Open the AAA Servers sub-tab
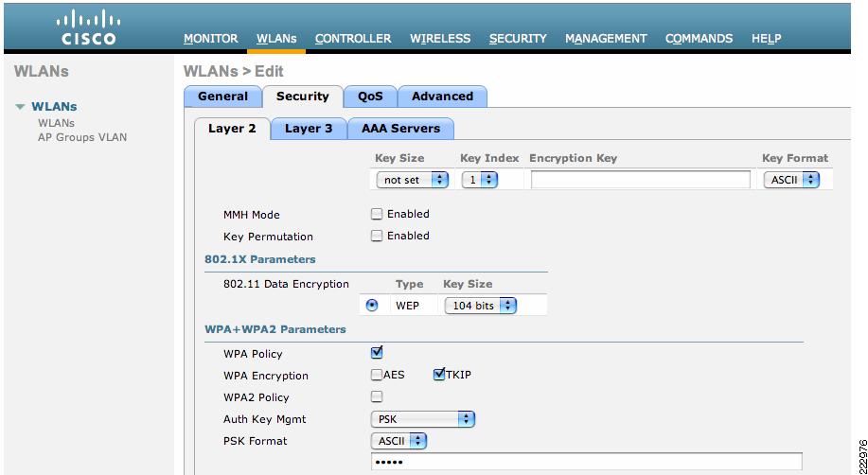The height and width of the screenshot is (475, 868). coord(400,129)
